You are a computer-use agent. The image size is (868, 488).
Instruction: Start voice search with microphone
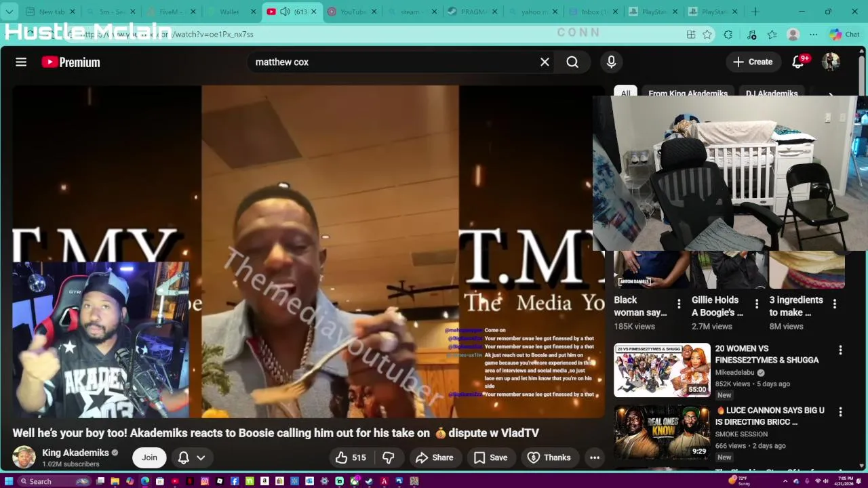(611, 62)
